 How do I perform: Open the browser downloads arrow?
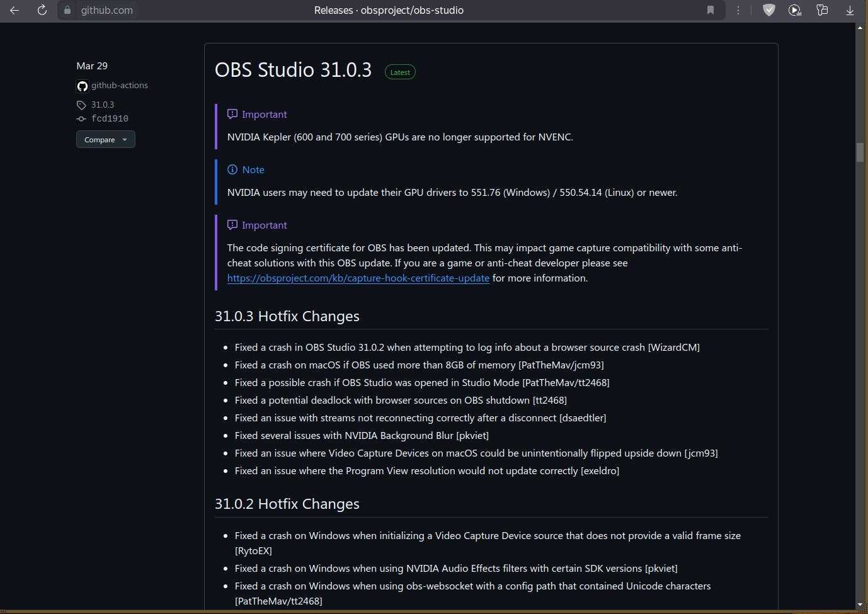(x=850, y=10)
